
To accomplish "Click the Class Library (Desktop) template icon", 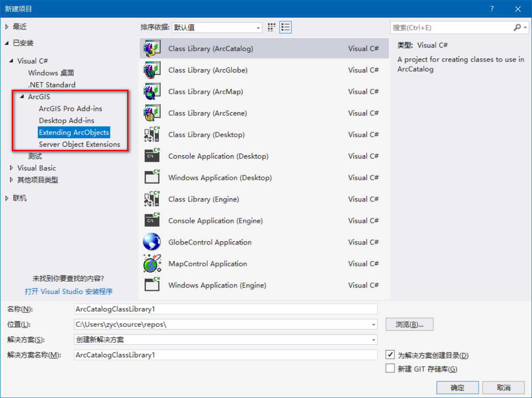I will tap(152, 134).
